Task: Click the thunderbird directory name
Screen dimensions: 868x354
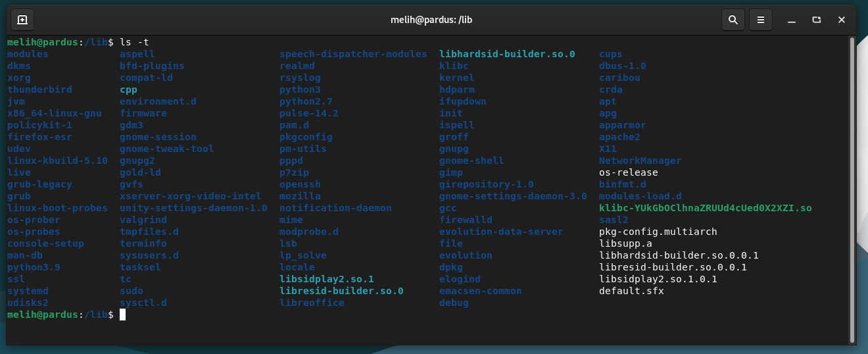Action: [x=39, y=89]
